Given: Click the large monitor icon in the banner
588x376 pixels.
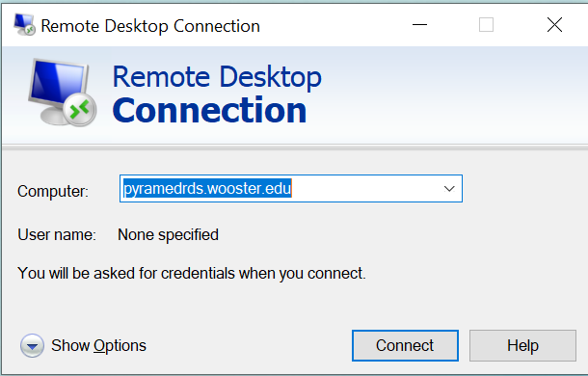Looking at the screenshot, I should coord(62,93).
